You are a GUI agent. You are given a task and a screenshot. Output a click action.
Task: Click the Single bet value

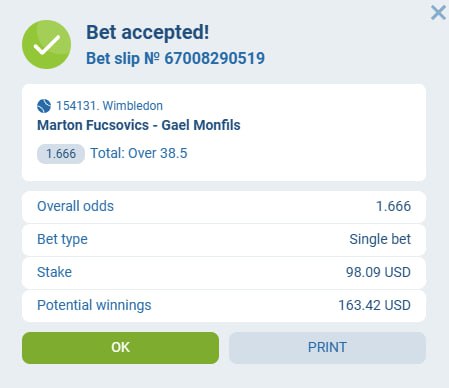tap(380, 239)
